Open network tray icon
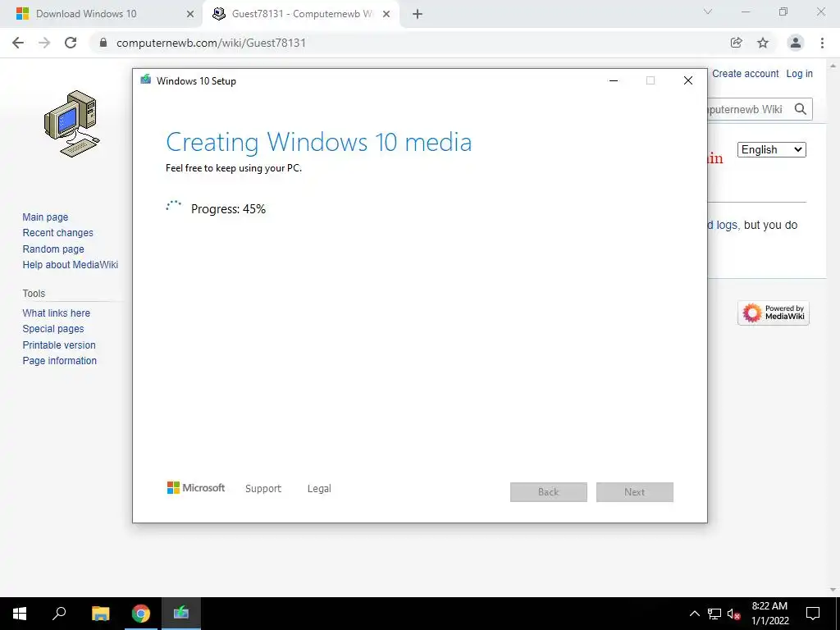The image size is (840, 630). coord(714,614)
